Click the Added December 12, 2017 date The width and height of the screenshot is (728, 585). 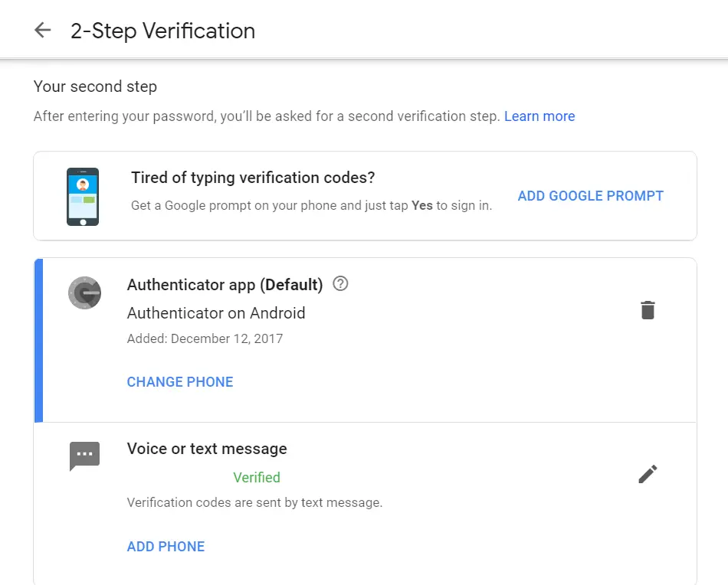click(205, 338)
